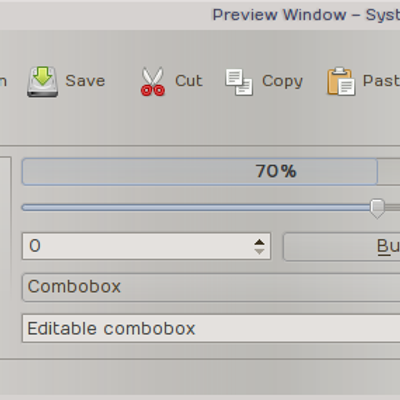400x400 pixels.
Task: Open the Combobox dropdown
Action: pos(211,287)
